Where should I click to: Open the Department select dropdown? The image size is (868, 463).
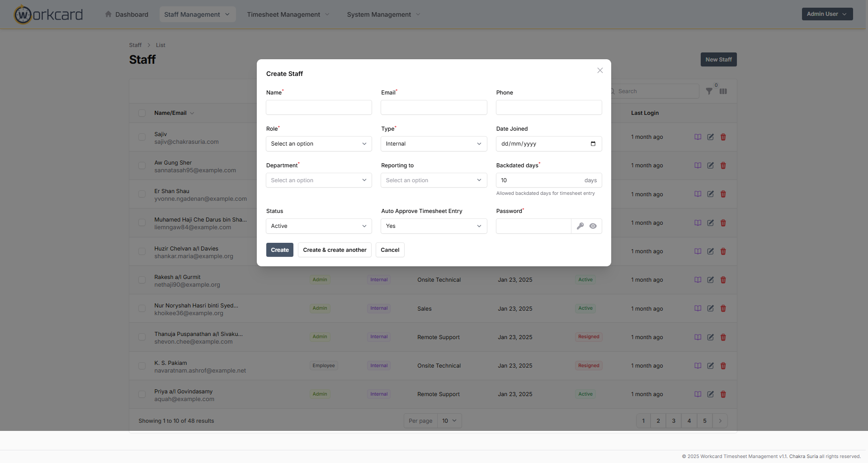(x=319, y=180)
